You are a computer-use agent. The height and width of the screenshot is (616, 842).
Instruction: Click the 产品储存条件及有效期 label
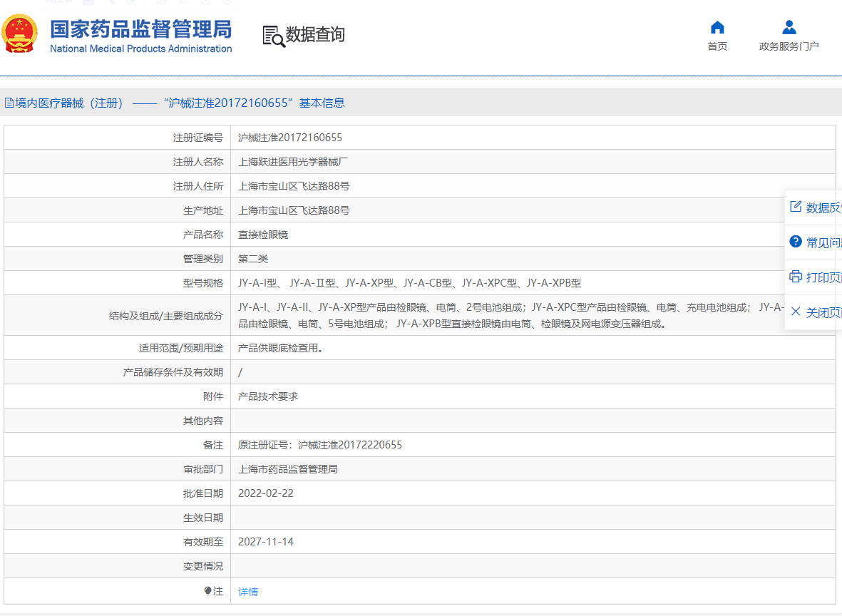coord(173,372)
